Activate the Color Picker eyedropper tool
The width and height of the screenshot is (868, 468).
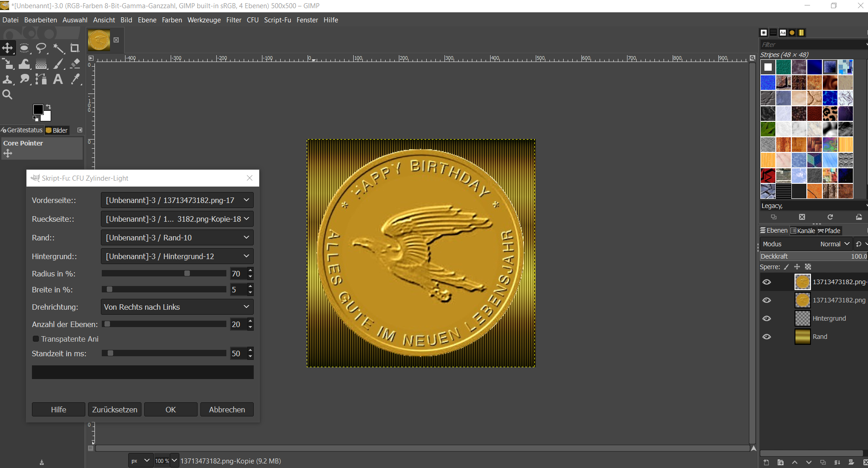tap(75, 79)
